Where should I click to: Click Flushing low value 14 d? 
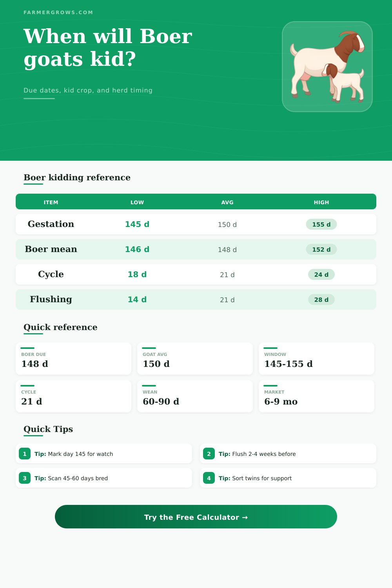click(x=137, y=299)
